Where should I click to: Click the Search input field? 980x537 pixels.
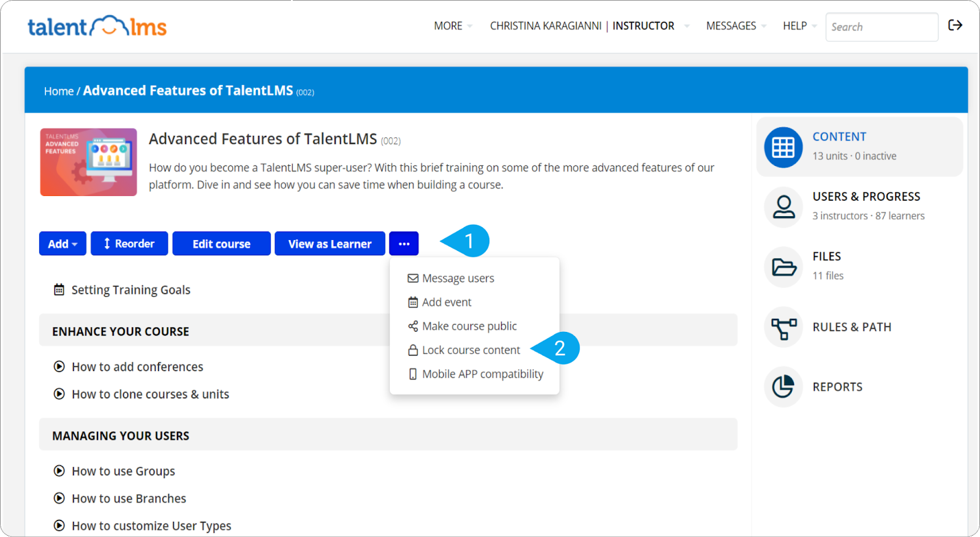(881, 27)
